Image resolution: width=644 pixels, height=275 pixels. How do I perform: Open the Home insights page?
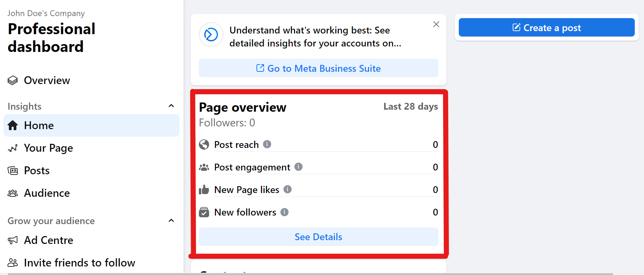point(39,125)
